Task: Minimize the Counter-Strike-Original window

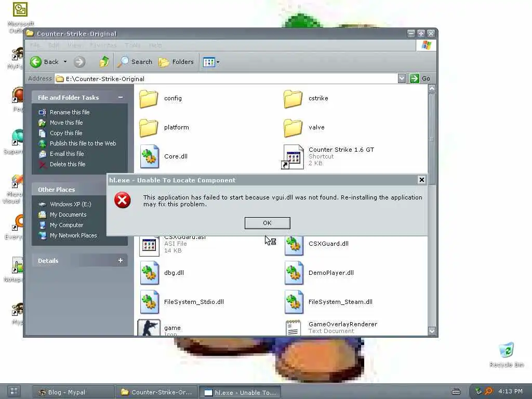Action: (411, 33)
